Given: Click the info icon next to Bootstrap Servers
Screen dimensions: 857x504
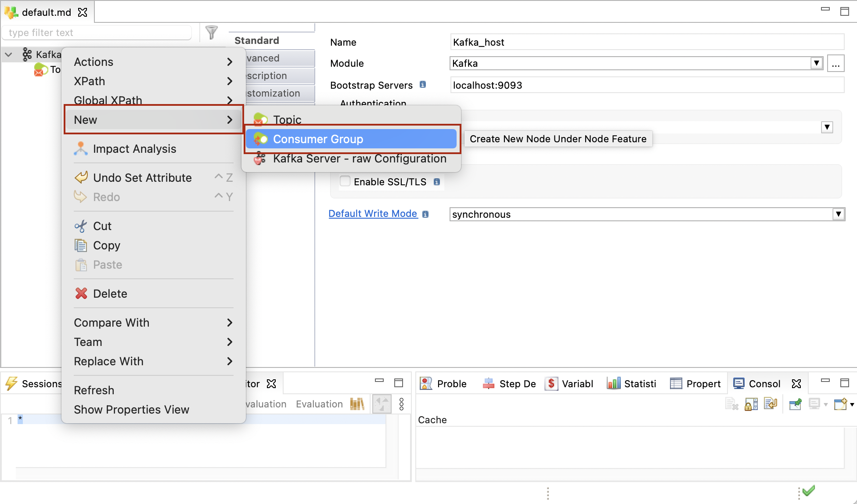Looking at the screenshot, I should [x=422, y=84].
